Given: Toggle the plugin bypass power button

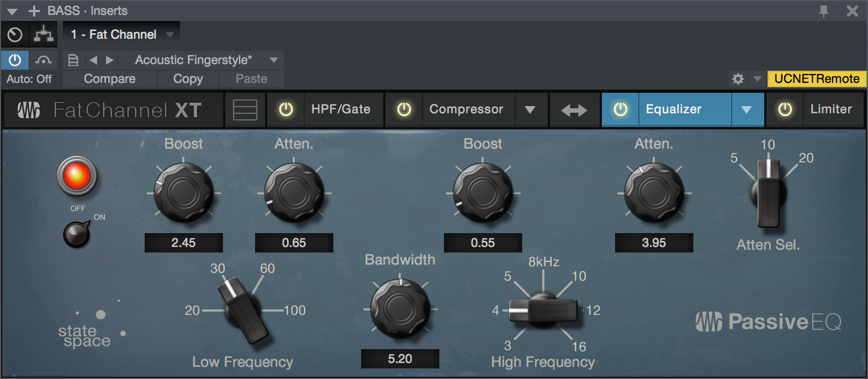Looking at the screenshot, I should point(15,60).
